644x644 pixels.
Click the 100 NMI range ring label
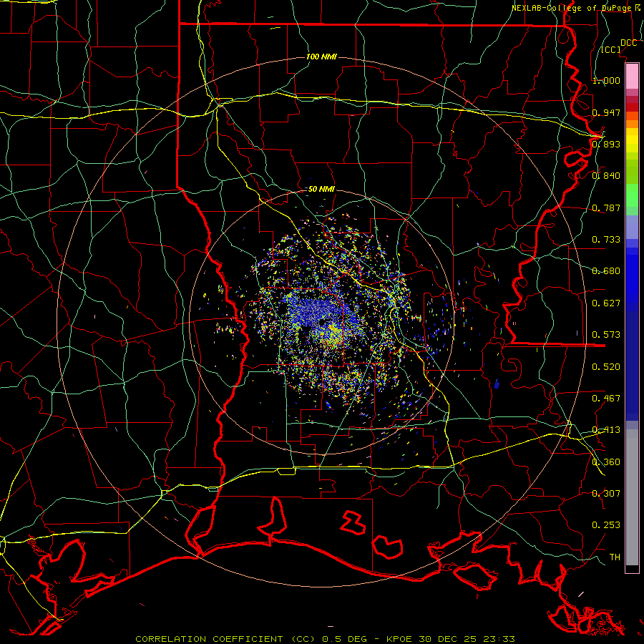point(321,57)
